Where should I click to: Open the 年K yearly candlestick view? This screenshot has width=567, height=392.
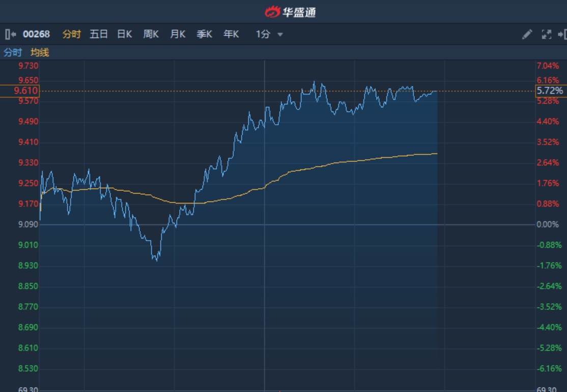click(231, 34)
